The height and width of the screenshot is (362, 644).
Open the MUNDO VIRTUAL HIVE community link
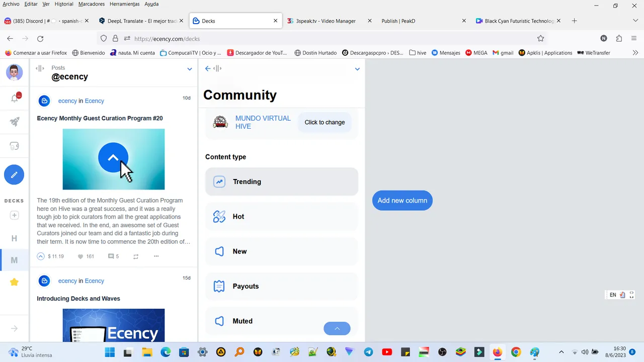point(263,122)
